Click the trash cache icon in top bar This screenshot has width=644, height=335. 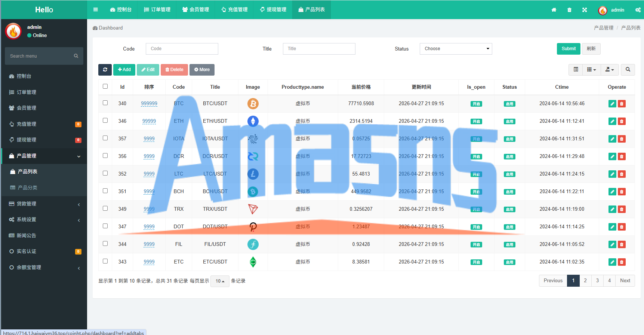(569, 10)
